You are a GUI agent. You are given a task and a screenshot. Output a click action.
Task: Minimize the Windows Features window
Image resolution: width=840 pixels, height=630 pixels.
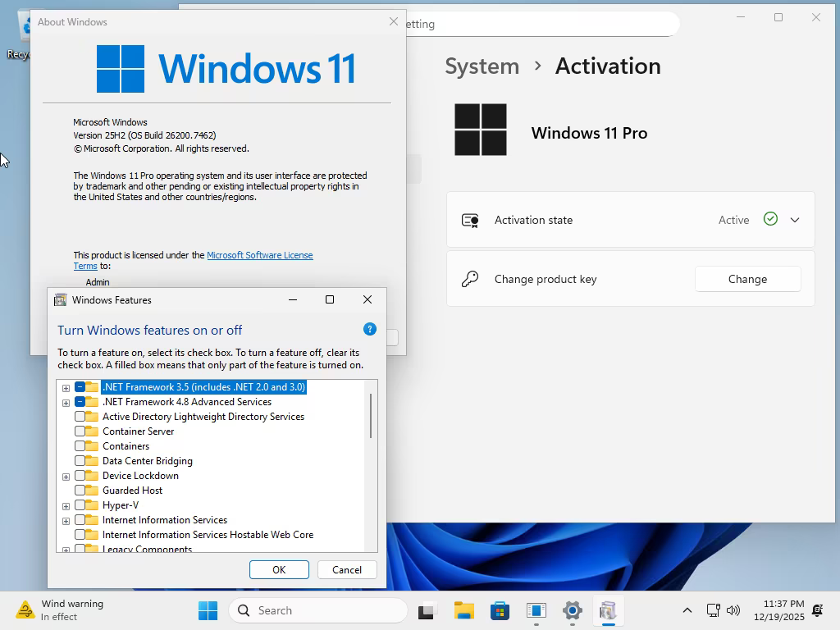tap(293, 299)
